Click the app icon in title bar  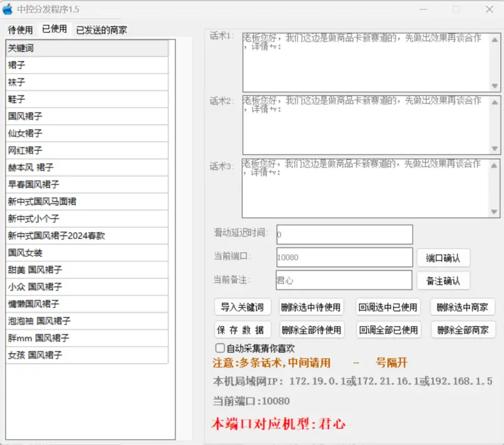pos(8,9)
